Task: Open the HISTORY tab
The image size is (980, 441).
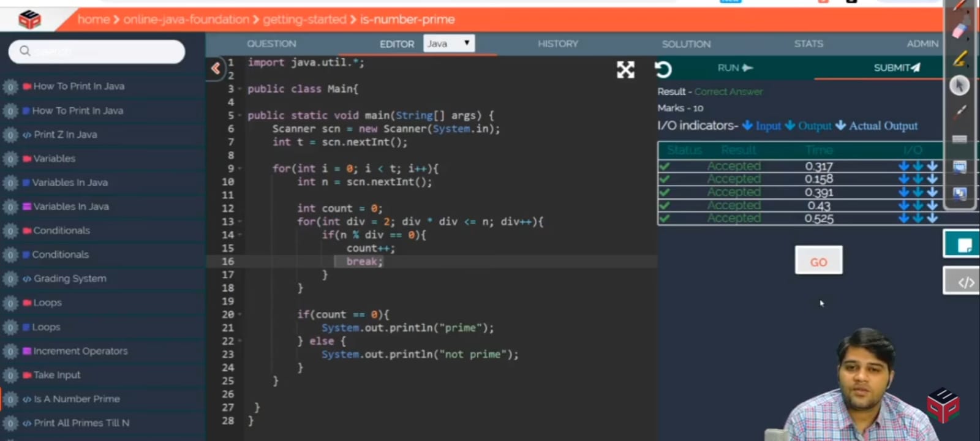Action: (557, 44)
